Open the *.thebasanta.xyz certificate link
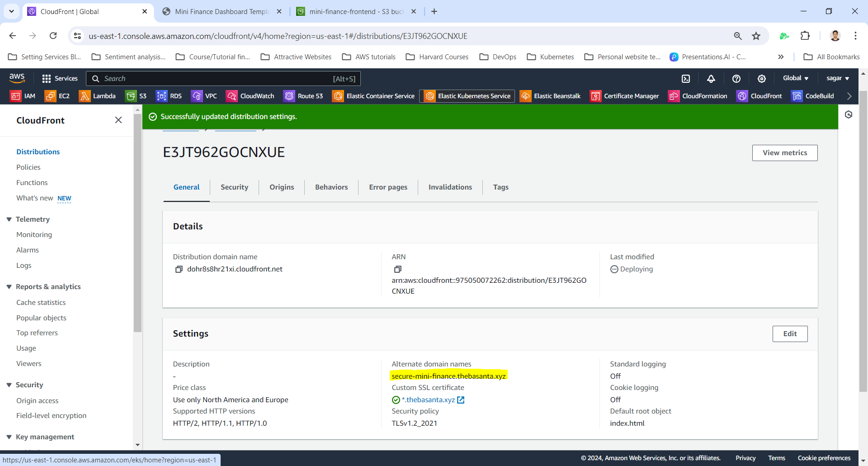The image size is (868, 466). point(429,400)
